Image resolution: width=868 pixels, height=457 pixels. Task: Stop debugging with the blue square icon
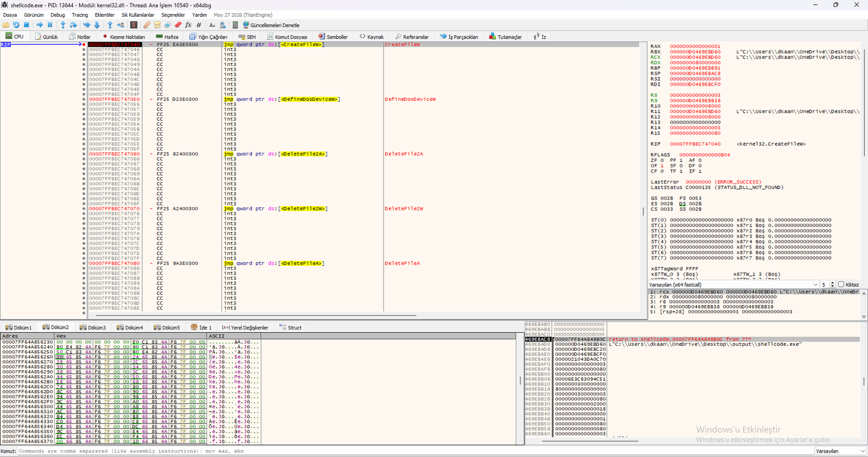pos(26,25)
